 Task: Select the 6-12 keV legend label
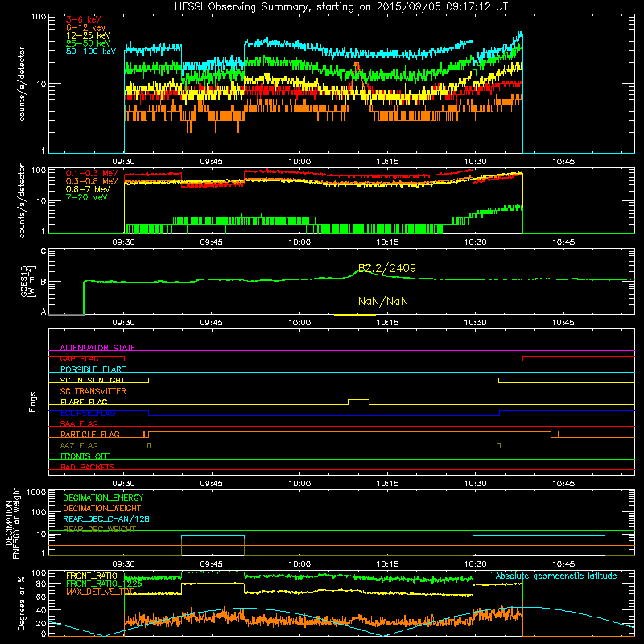[86, 27]
